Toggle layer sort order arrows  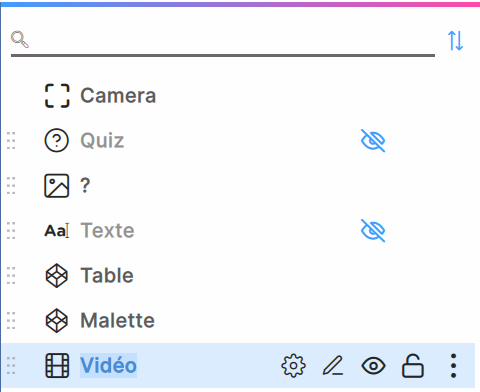pos(455,41)
